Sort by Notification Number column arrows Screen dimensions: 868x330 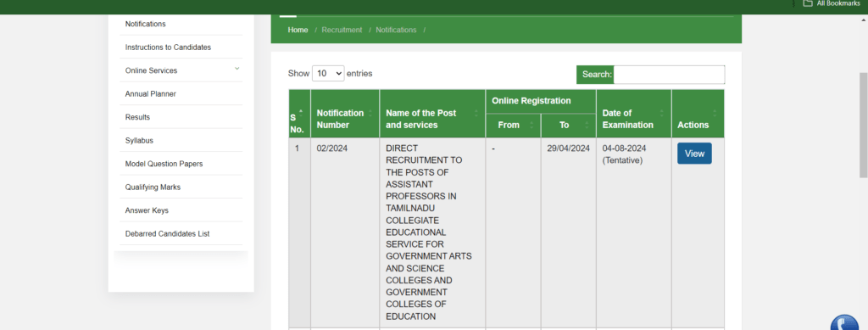tap(370, 114)
